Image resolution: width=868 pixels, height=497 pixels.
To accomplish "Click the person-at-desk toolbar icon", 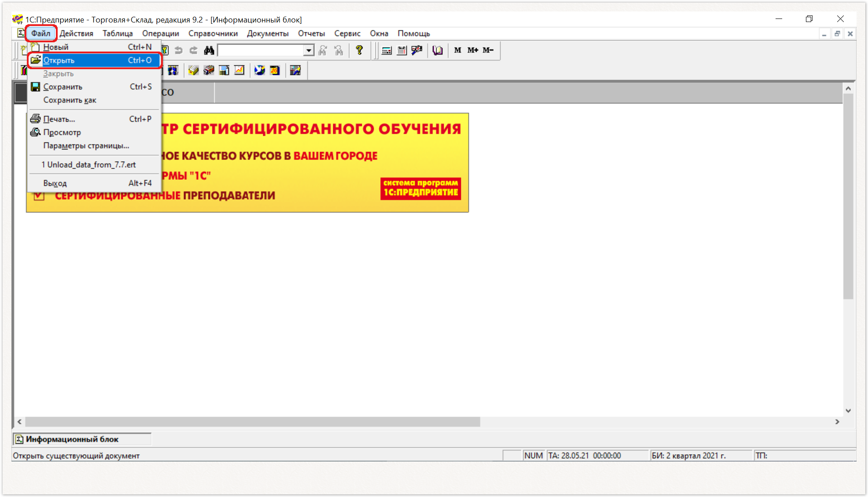I will [x=295, y=70].
